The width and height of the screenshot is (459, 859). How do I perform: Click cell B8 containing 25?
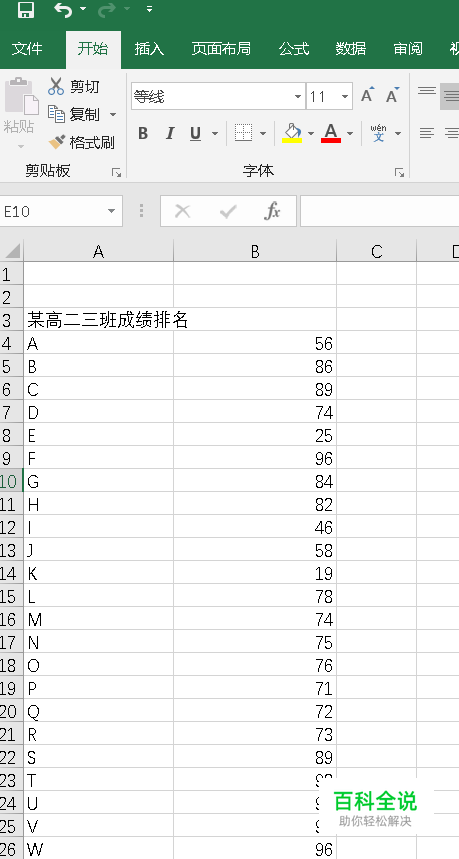click(x=255, y=435)
